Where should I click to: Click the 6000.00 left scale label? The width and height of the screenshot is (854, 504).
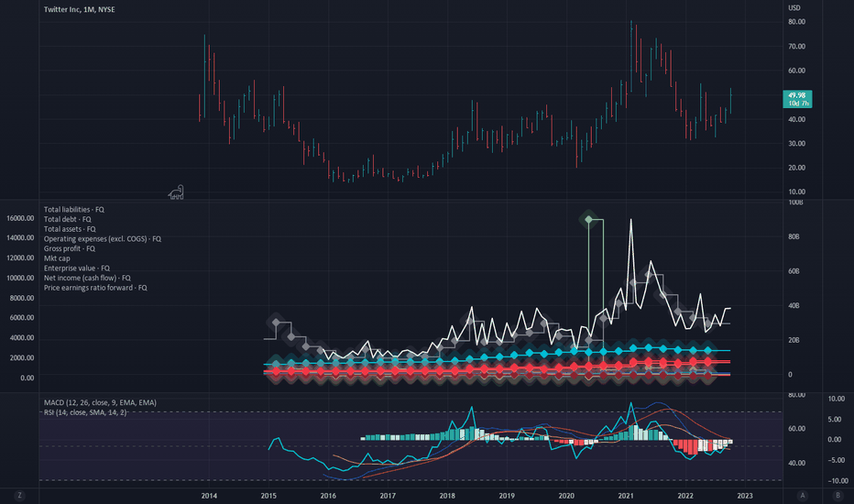(22, 318)
